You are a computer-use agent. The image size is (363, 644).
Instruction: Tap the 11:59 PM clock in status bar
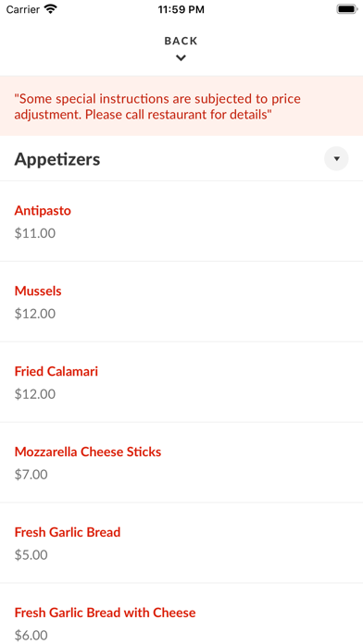click(x=181, y=9)
